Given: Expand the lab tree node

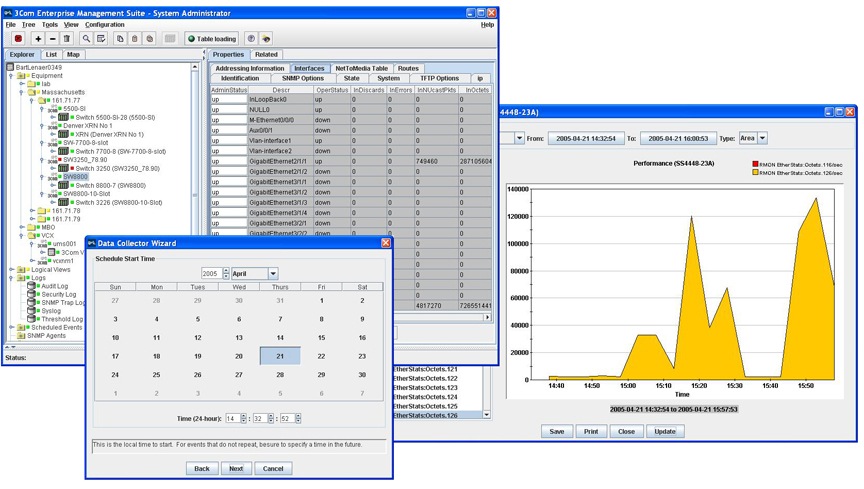Looking at the screenshot, I should [22, 84].
